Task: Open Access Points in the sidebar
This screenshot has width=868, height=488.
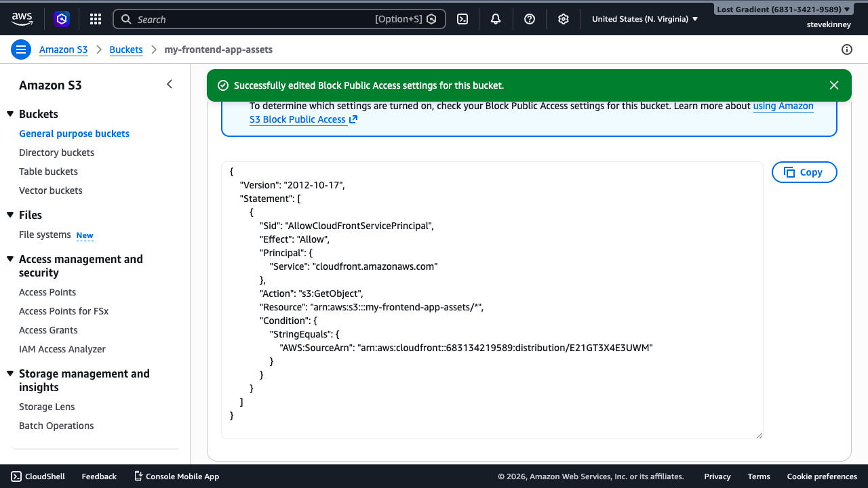Action: (47, 292)
